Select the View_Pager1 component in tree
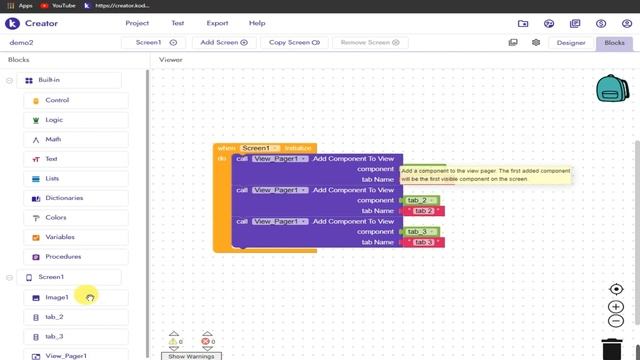 76,356
